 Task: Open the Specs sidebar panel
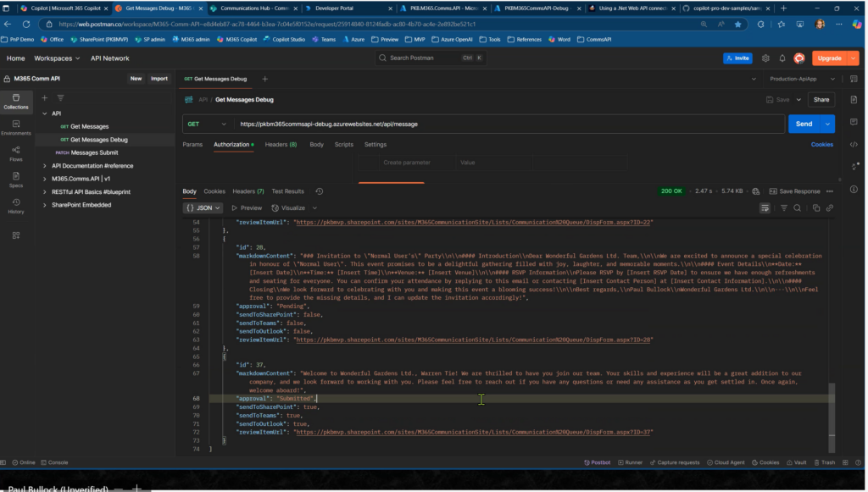coord(16,180)
